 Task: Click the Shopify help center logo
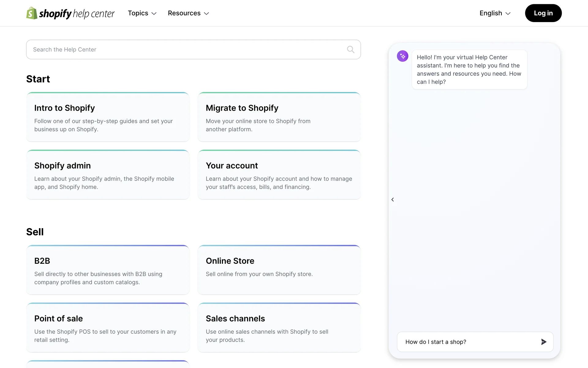[70, 13]
